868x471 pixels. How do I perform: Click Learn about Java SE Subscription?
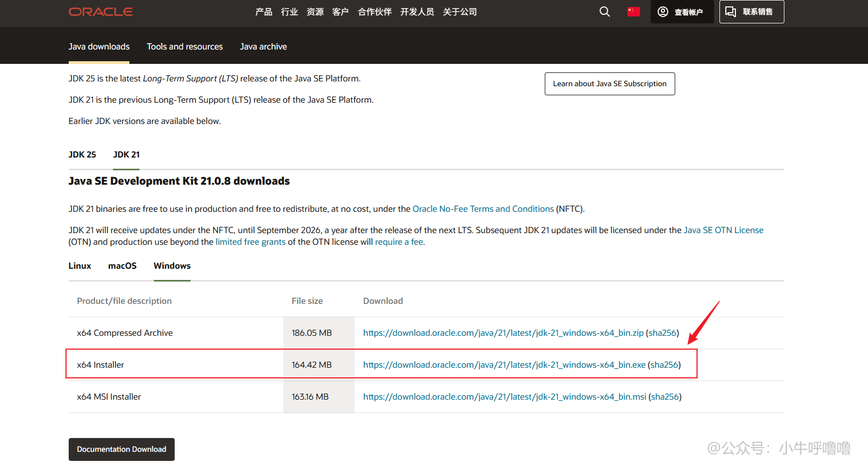click(x=610, y=84)
